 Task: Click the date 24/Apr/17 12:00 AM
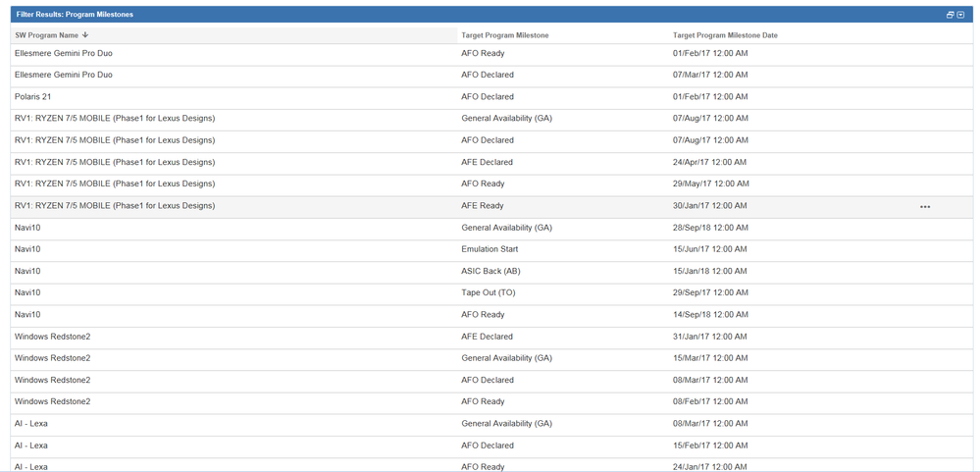pos(709,162)
